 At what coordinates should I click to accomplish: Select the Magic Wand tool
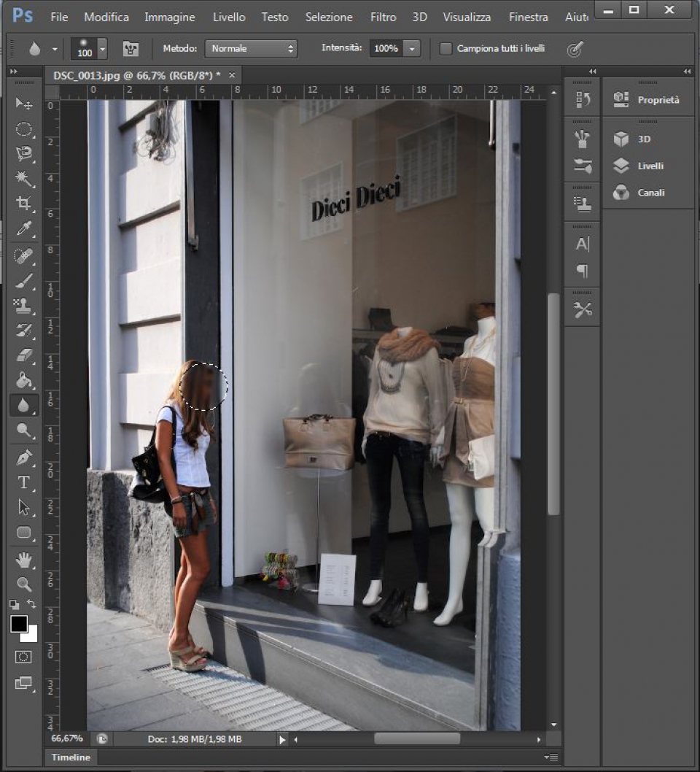tap(24, 179)
